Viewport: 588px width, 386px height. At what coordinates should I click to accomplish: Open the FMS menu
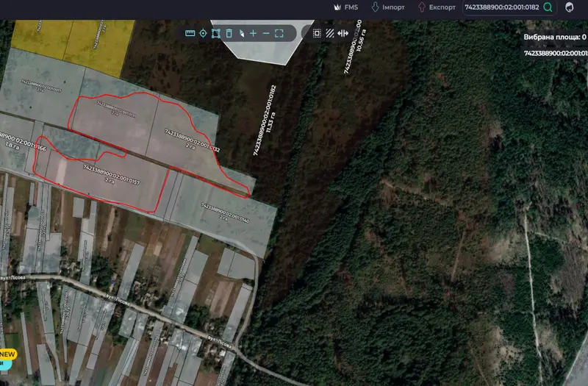[345, 7]
